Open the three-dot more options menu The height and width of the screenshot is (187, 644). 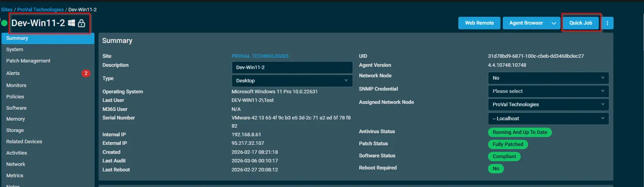tap(607, 23)
